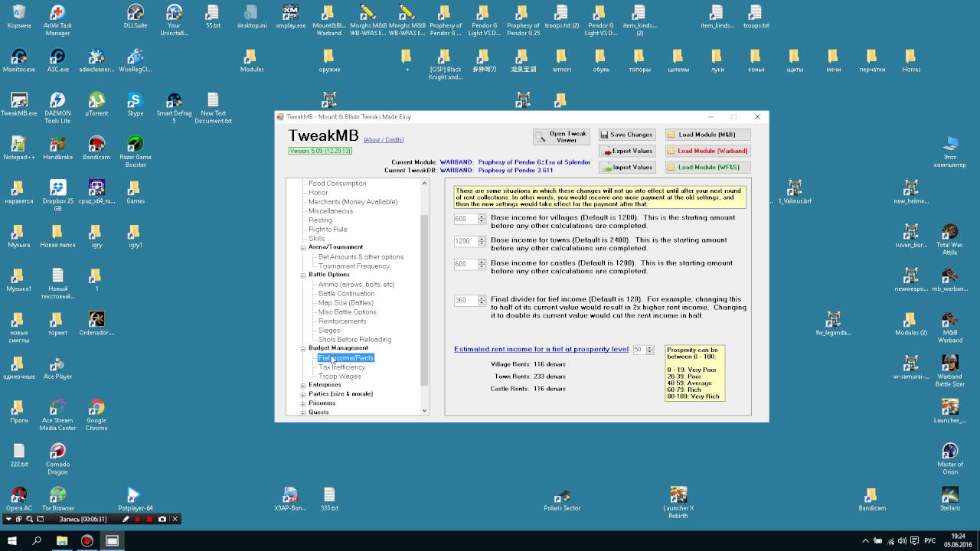The height and width of the screenshot is (551, 980).
Task: Select Tax Inefficiency tree item
Action: click(341, 367)
